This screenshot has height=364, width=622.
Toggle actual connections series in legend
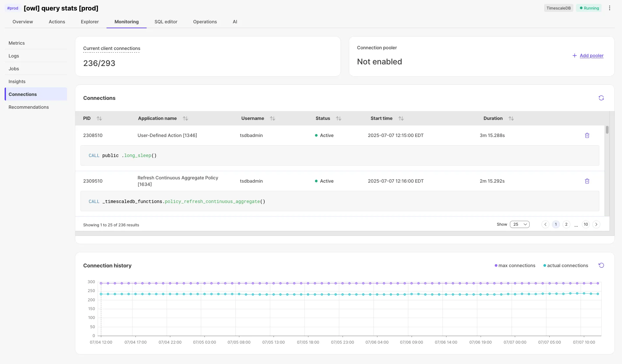coord(565,265)
